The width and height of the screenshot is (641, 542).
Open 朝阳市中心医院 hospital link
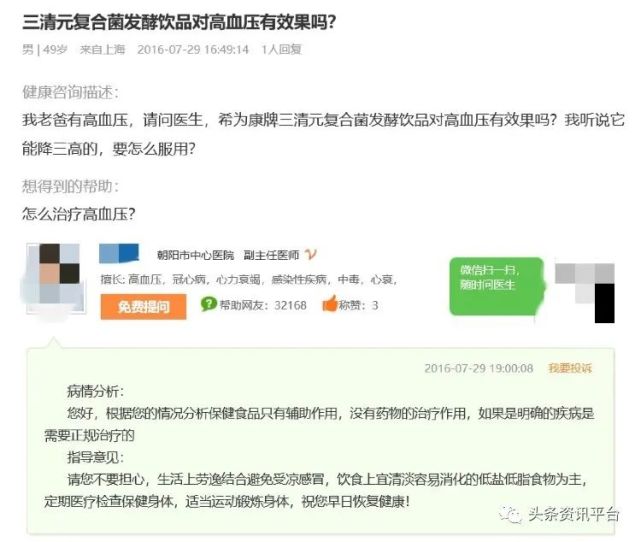pyautogui.click(x=195, y=255)
